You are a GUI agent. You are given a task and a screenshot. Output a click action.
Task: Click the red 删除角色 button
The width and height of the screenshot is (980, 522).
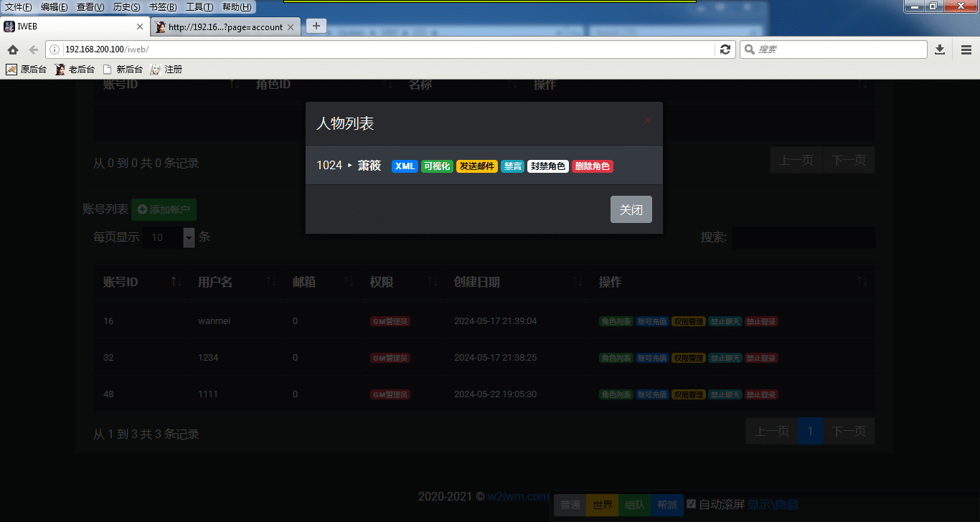[x=592, y=166]
